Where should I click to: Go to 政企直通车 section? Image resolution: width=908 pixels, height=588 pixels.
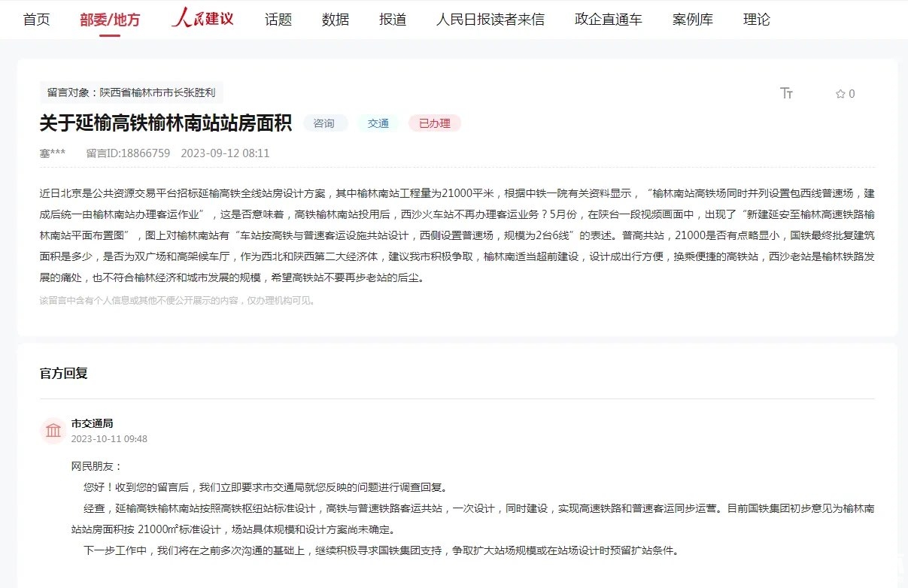(609, 20)
